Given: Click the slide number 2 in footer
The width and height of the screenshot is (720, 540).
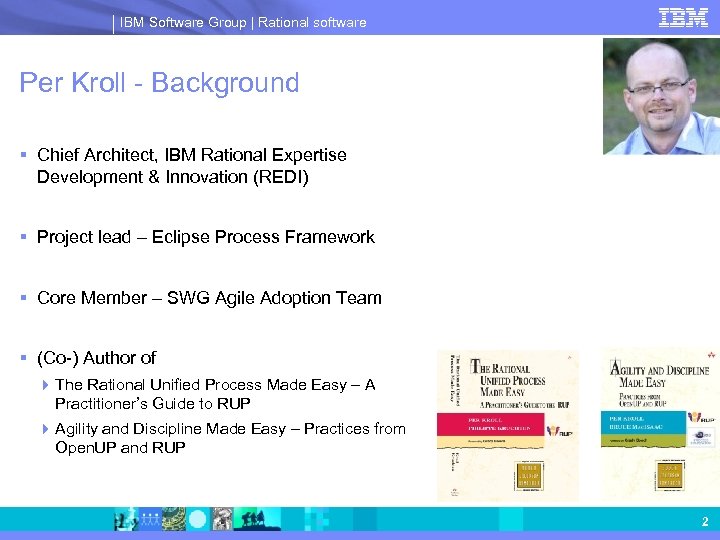Looking at the screenshot, I should (705, 521).
